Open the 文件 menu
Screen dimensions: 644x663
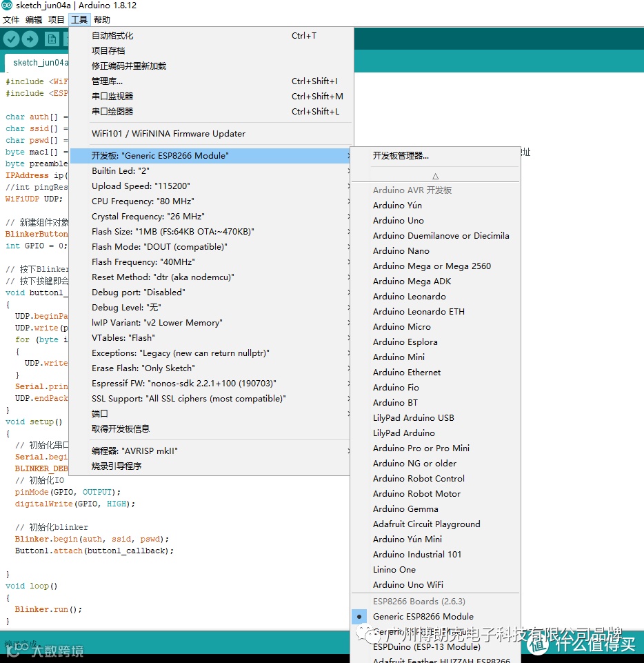11,19
